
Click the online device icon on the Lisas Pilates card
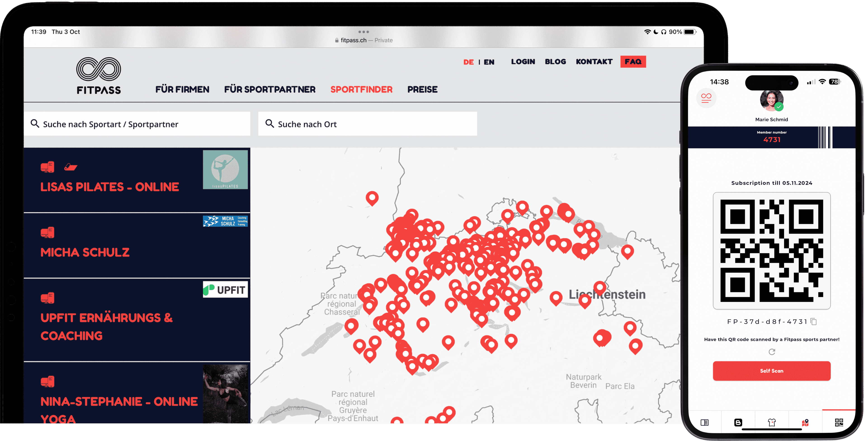pos(47,167)
